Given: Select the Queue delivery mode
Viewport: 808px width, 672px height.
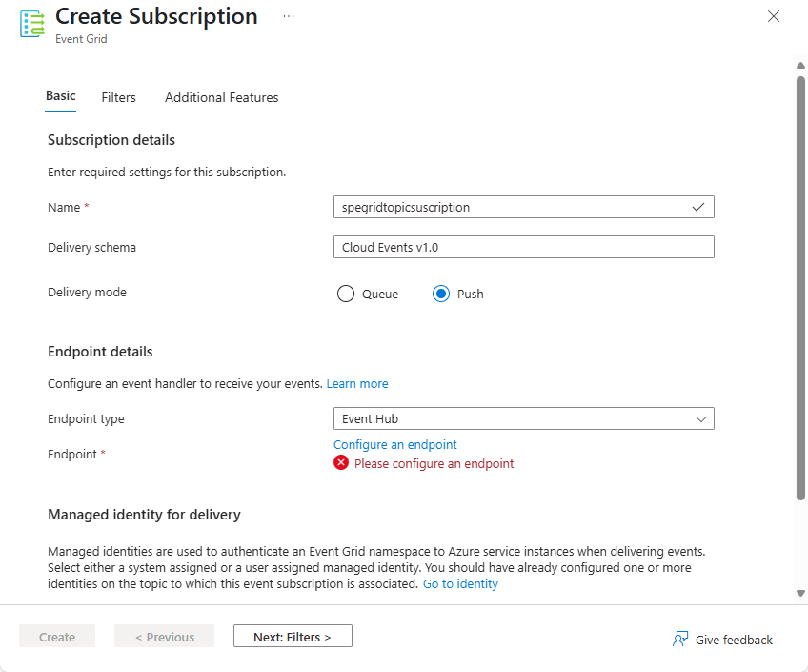Looking at the screenshot, I should tap(346, 294).
